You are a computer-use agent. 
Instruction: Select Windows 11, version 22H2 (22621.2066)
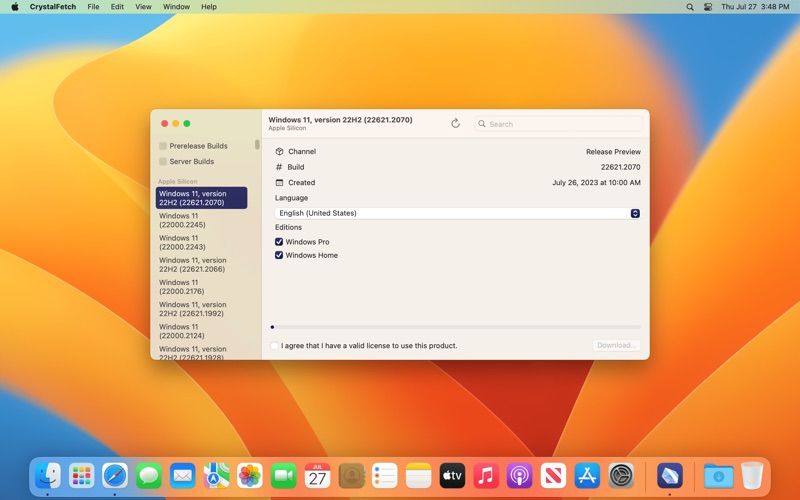tap(202, 265)
